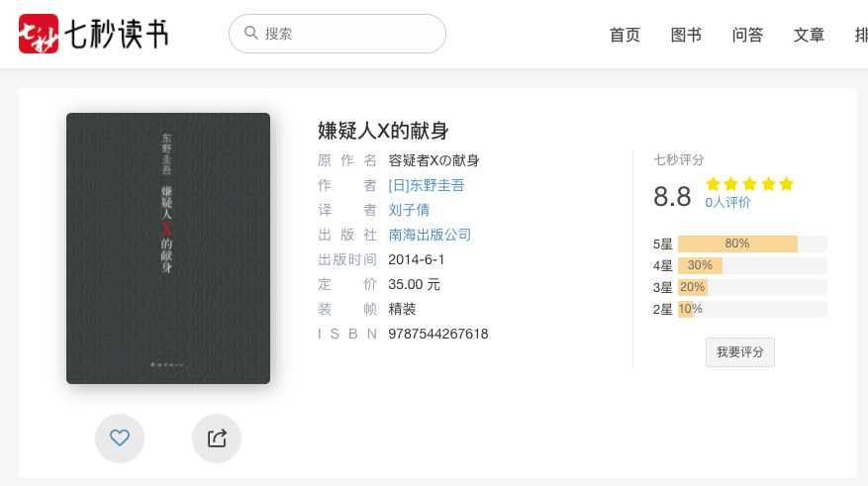Click the heart favorite icon
Screen dimensions: 868x486
pos(120,437)
